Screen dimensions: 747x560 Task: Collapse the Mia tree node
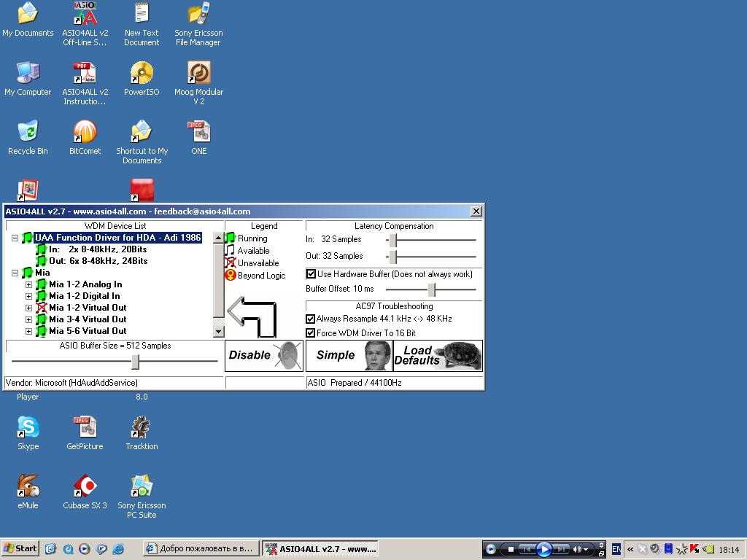tap(15, 273)
